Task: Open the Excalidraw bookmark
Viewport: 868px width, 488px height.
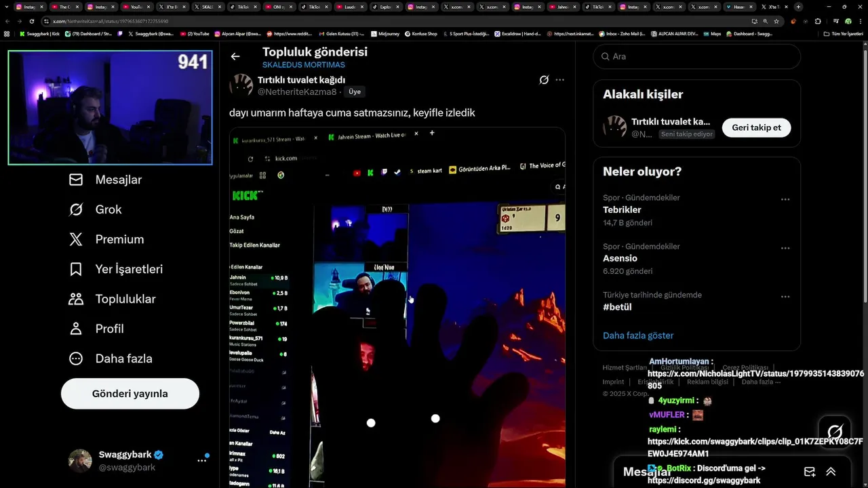Action: click(x=517, y=34)
